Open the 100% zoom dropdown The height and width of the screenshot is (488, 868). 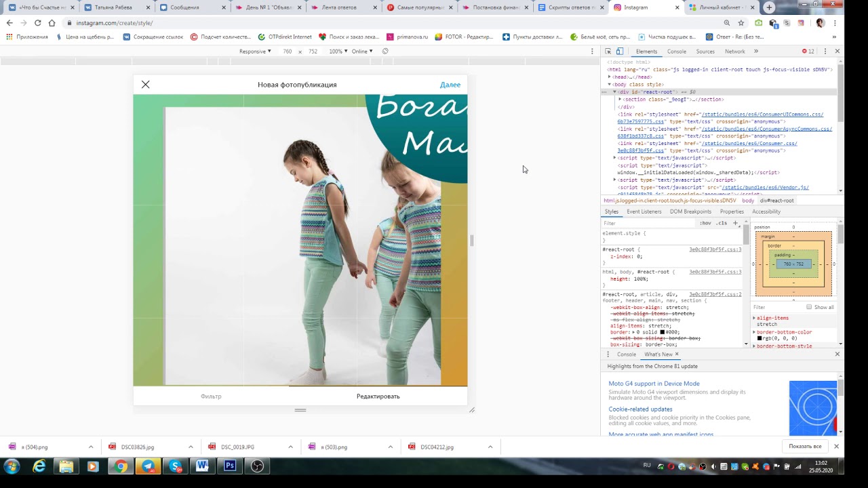pyautogui.click(x=338, y=52)
